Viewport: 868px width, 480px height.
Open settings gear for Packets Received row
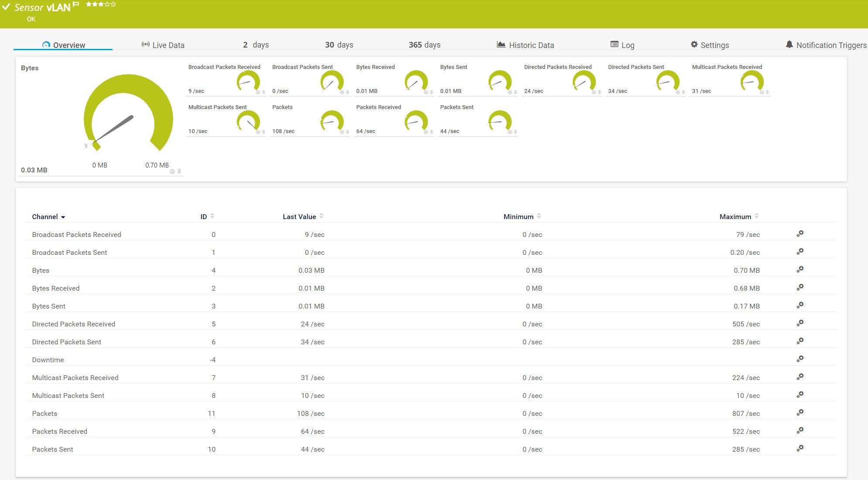click(800, 431)
